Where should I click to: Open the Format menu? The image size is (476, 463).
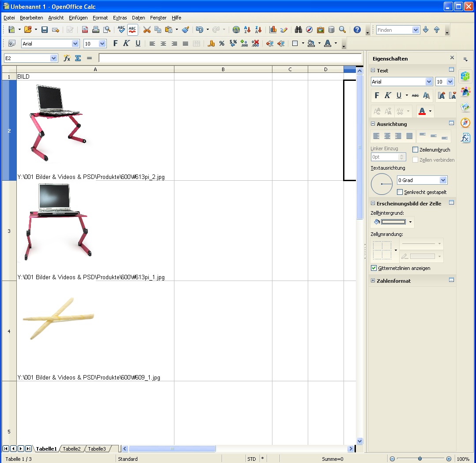click(x=100, y=18)
